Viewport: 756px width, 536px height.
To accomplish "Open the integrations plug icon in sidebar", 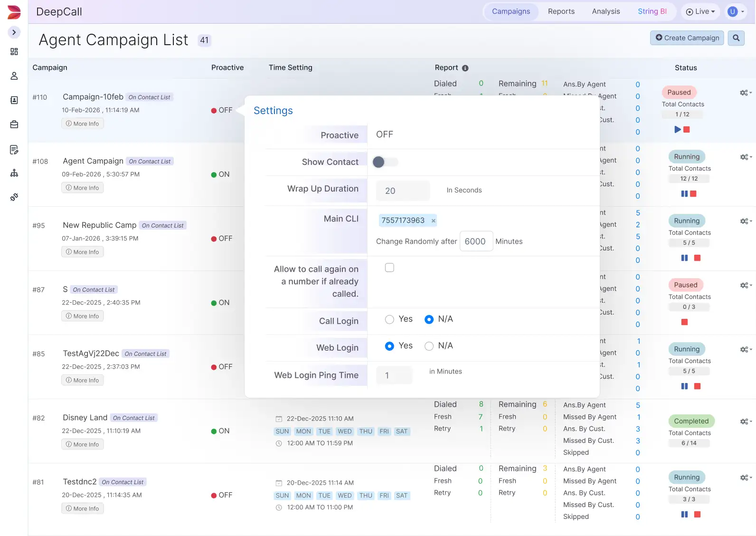I will (x=14, y=197).
